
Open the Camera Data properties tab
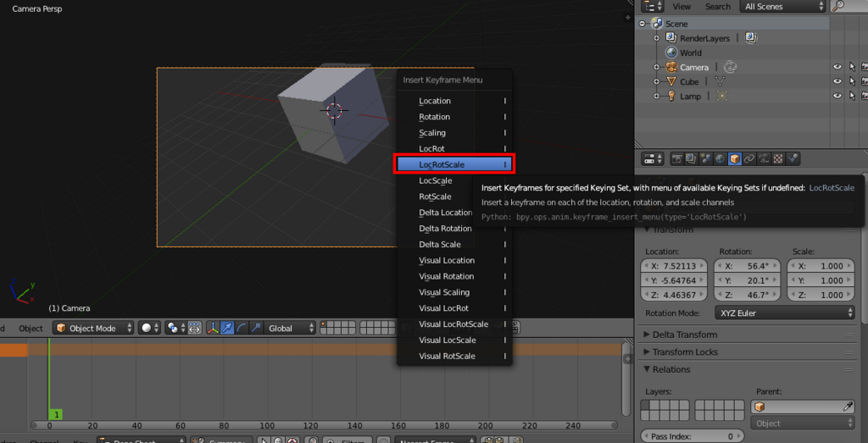(x=764, y=159)
